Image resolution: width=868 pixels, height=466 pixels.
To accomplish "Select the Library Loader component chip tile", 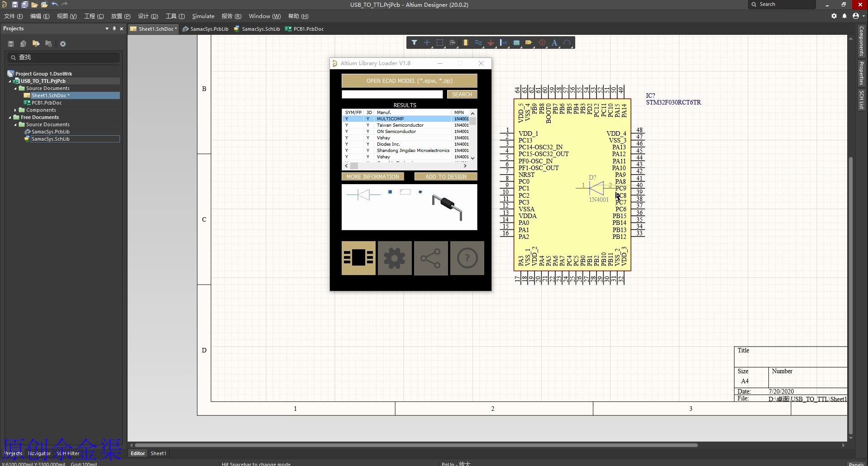I will pyautogui.click(x=358, y=258).
